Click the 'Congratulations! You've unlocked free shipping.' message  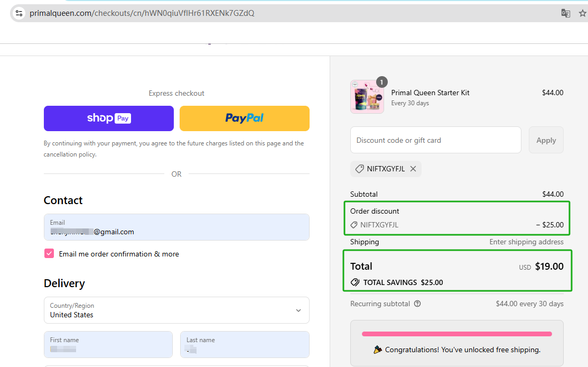click(462, 350)
